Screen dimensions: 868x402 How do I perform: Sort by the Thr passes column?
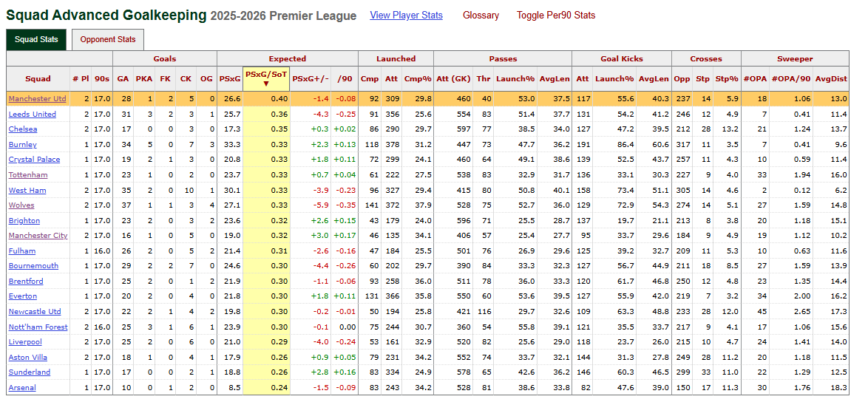click(x=484, y=79)
